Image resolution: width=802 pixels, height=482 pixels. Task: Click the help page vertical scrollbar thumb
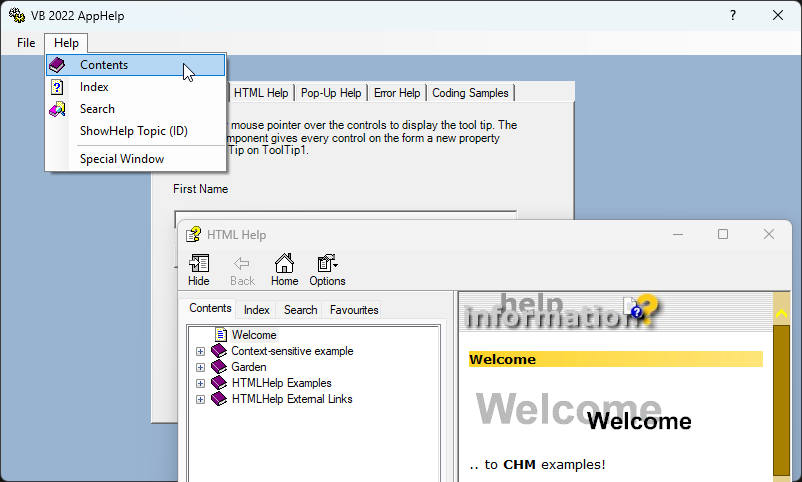click(x=782, y=400)
